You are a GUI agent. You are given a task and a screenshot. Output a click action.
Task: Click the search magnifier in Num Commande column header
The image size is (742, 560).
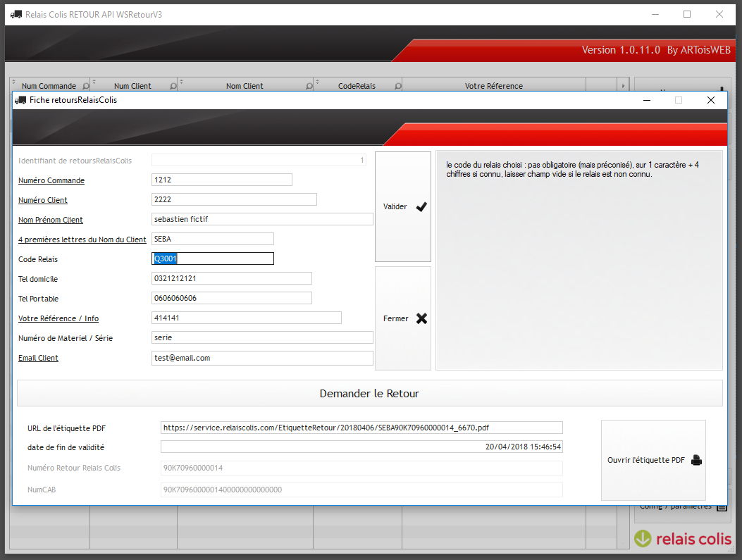pos(86,86)
